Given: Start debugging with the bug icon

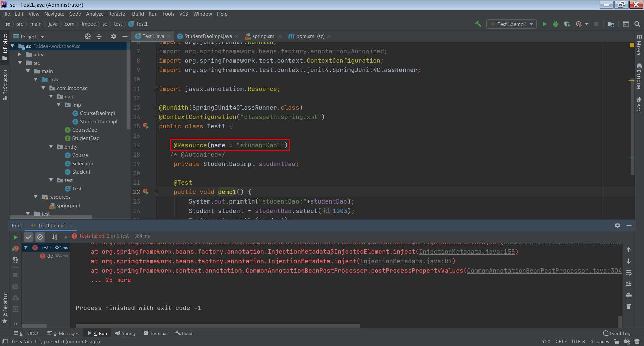Looking at the screenshot, I should [x=556, y=24].
